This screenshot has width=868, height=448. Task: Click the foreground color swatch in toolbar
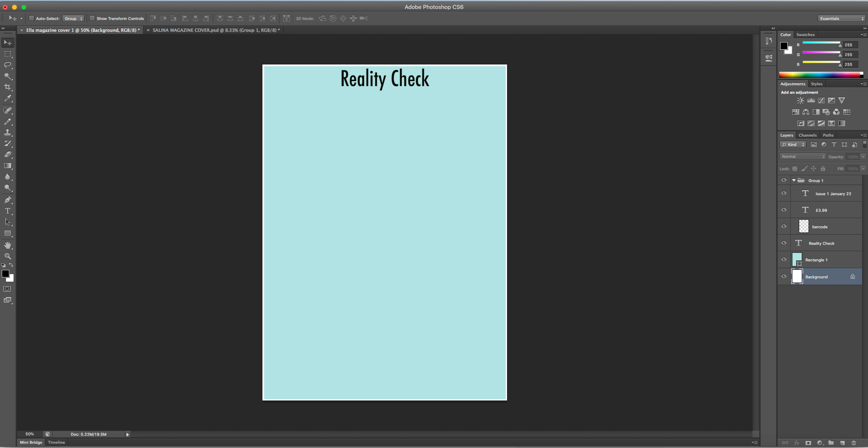pos(5,274)
